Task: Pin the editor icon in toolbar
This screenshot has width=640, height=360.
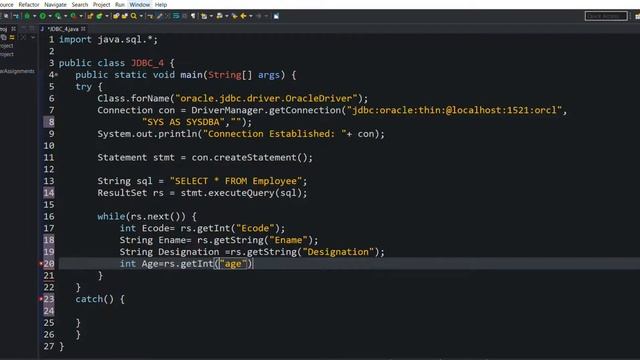Action: click(276, 16)
